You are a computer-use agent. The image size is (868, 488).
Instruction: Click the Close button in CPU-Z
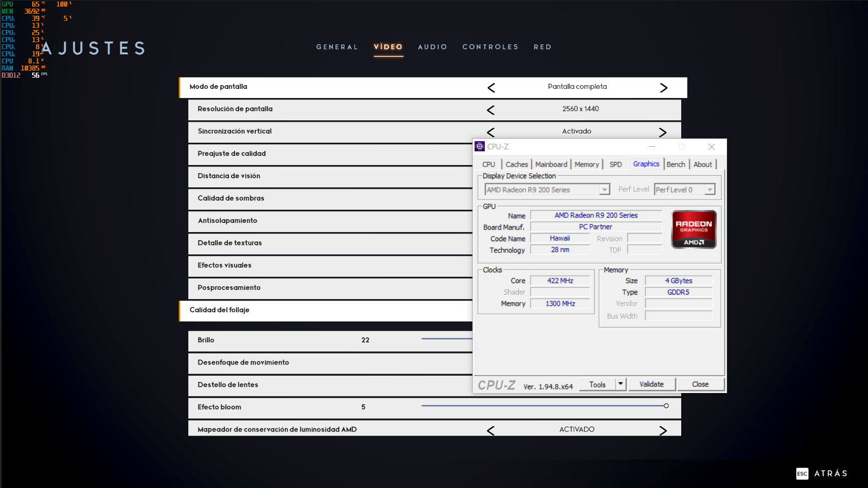click(700, 384)
